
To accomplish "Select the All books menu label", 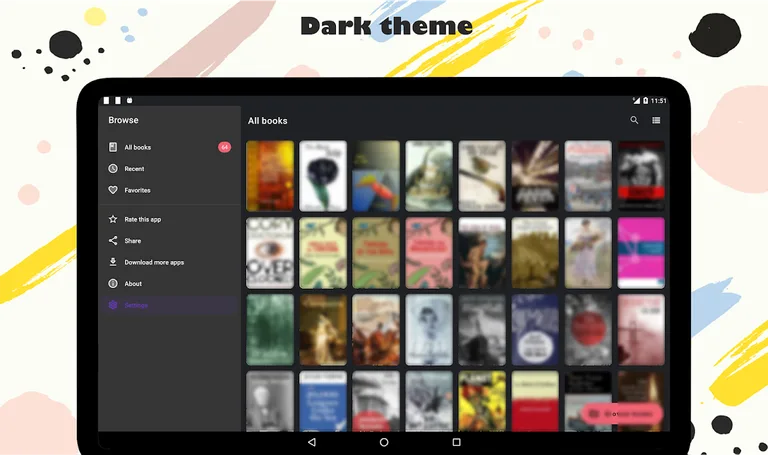I will pyautogui.click(x=138, y=147).
